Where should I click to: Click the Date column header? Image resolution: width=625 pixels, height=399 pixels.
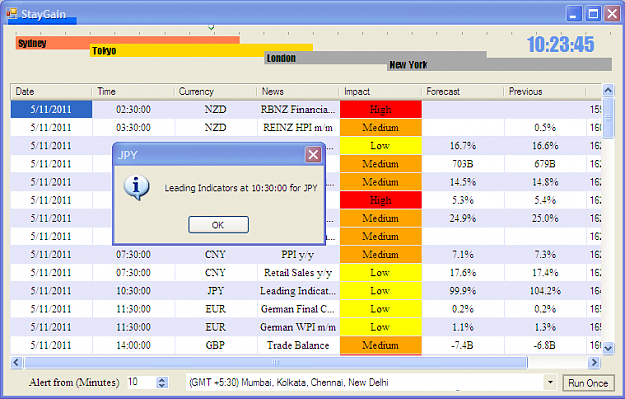click(x=51, y=92)
